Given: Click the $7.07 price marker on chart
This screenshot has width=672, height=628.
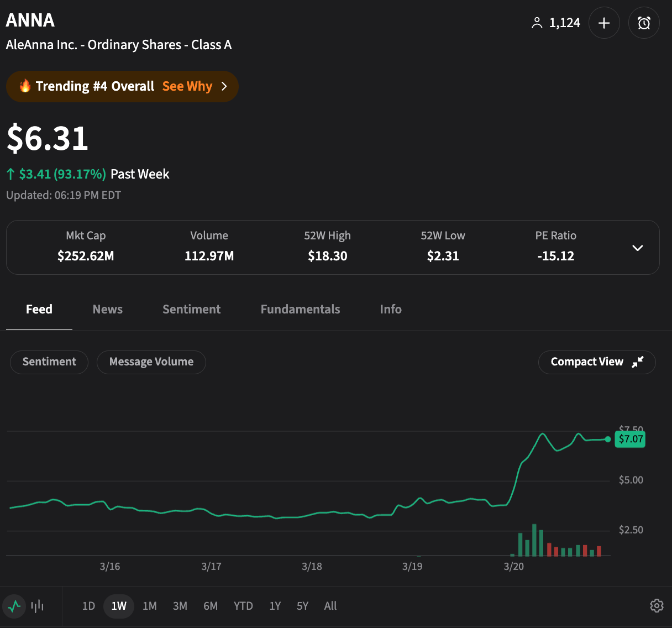Looking at the screenshot, I should (630, 439).
